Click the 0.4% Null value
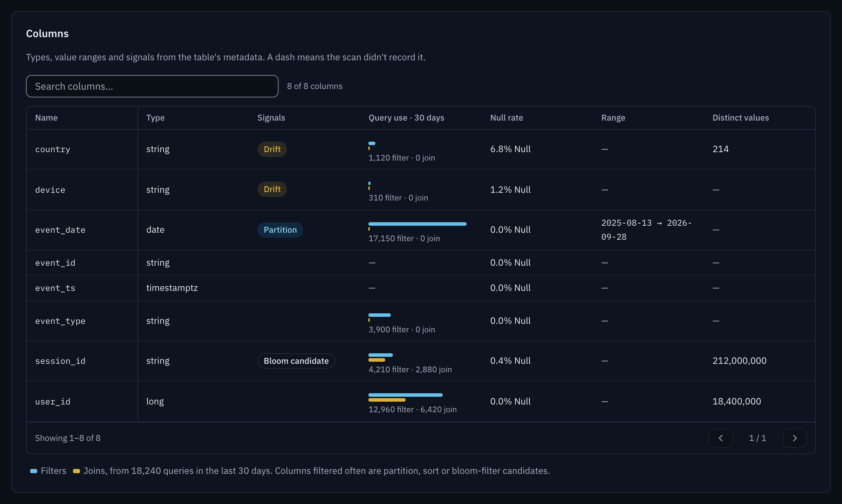Viewport: 842px width, 504px height. 510,361
